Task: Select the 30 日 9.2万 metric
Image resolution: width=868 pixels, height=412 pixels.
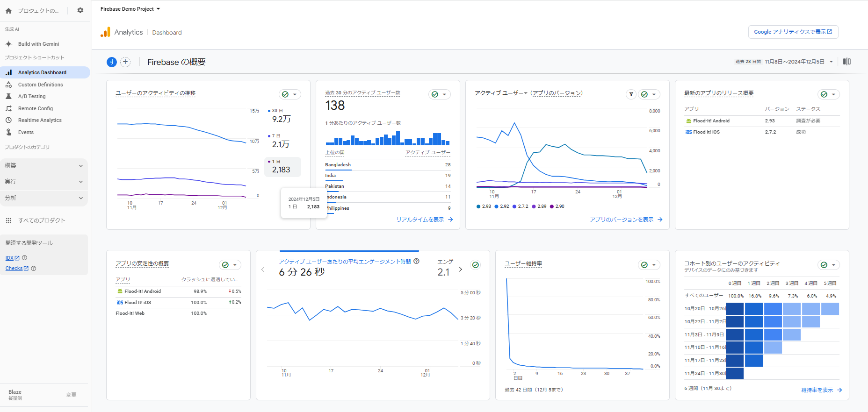Action: [x=282, y=116]
